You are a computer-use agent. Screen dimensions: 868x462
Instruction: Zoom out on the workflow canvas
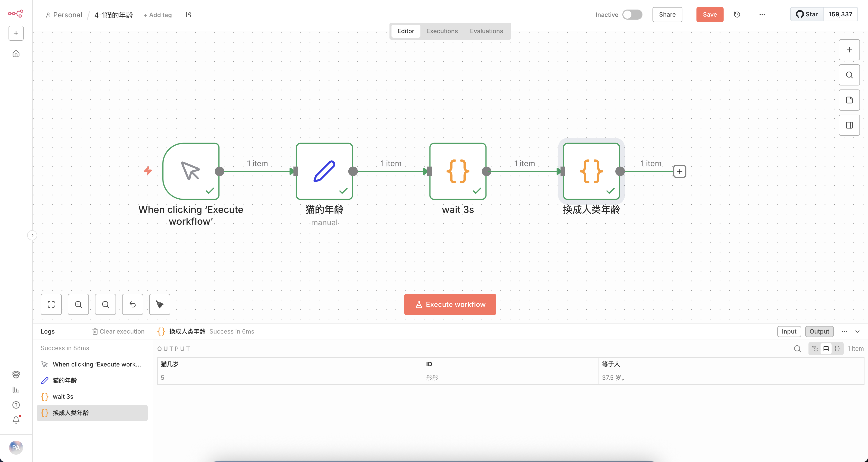(105, 304)
